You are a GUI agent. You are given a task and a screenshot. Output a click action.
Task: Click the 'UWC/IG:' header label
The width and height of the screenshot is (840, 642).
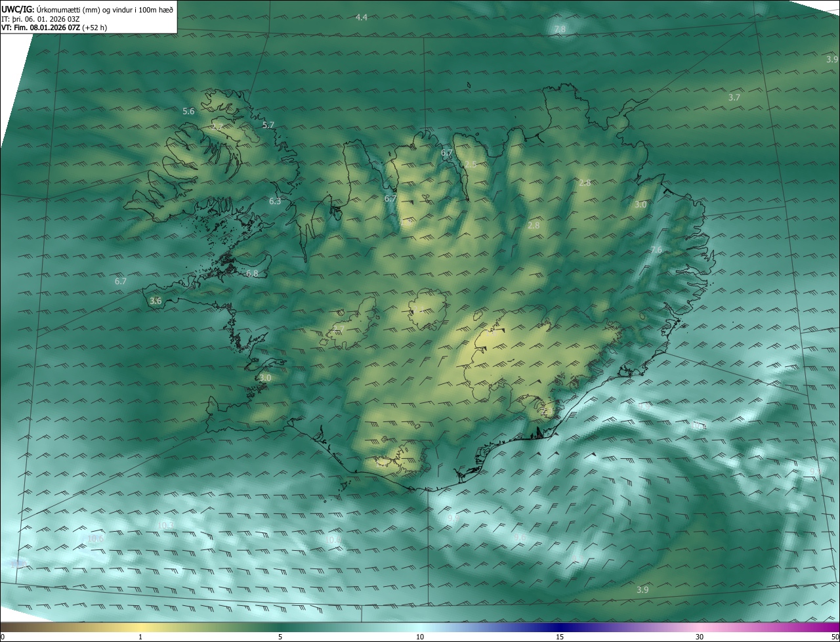(x=18, y=9)
